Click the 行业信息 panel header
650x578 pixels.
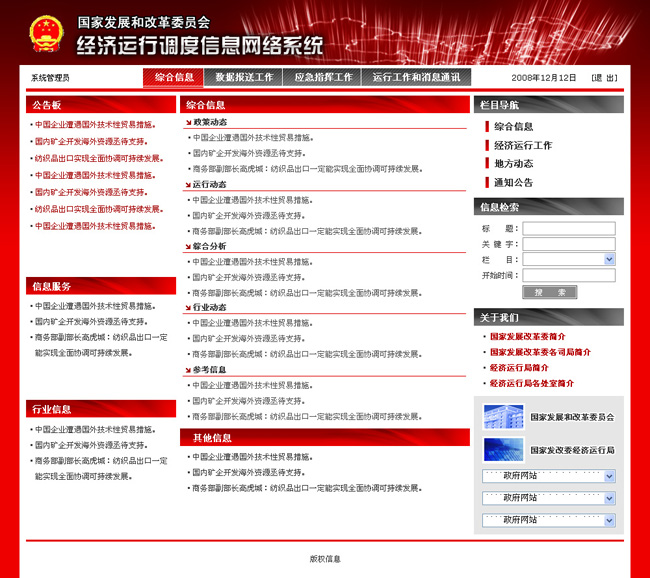coord(101,409)
